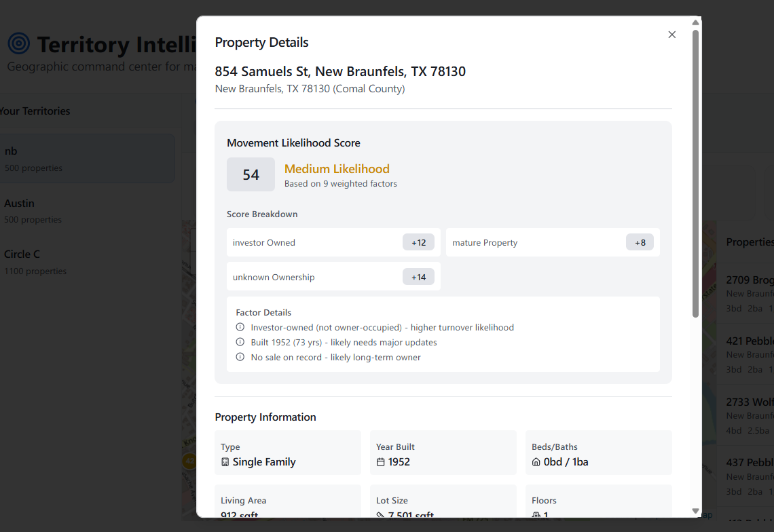774x532 pixels.
Task: Click the 54 movement score box
Action: (x=251, y=174)
